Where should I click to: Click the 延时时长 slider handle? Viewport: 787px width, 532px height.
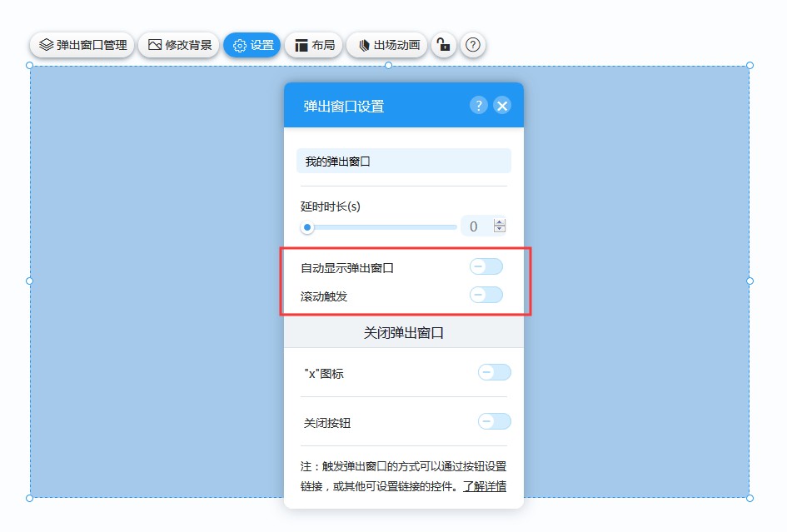(x=307, y=227)
